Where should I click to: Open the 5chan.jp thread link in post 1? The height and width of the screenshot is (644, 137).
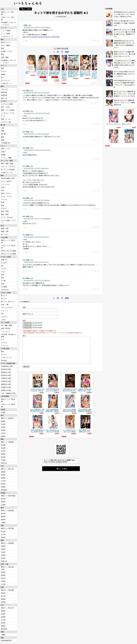tap(41, 37)
